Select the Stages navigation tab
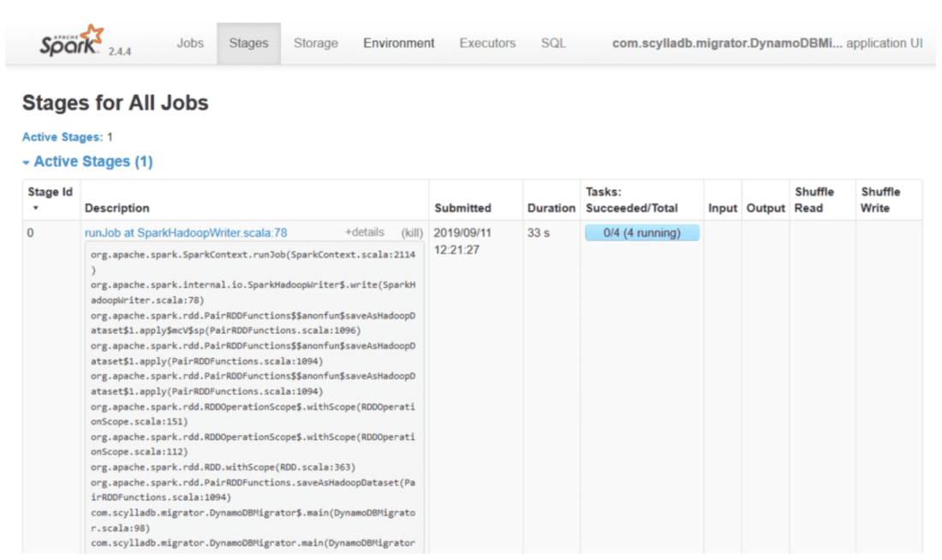Image resolution: width=942 pixels, height=560 pixels. [248, 43]
